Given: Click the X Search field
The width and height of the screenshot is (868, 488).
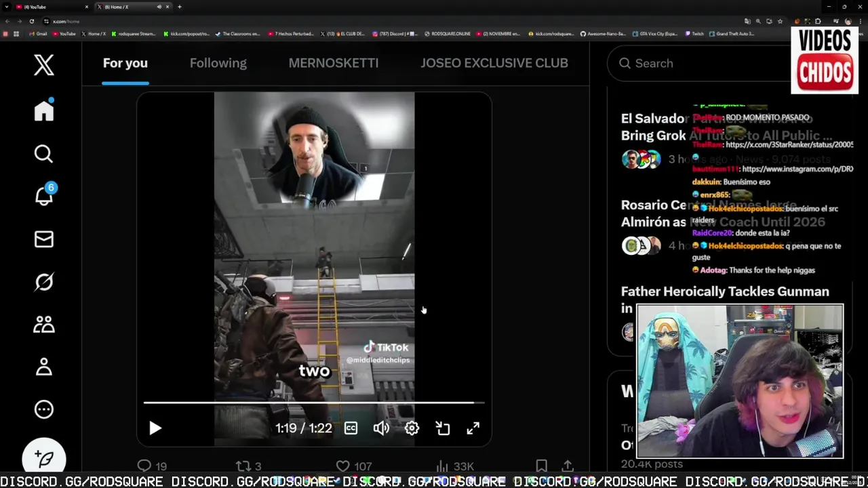Looking at the screenshot, I should 698,63.
